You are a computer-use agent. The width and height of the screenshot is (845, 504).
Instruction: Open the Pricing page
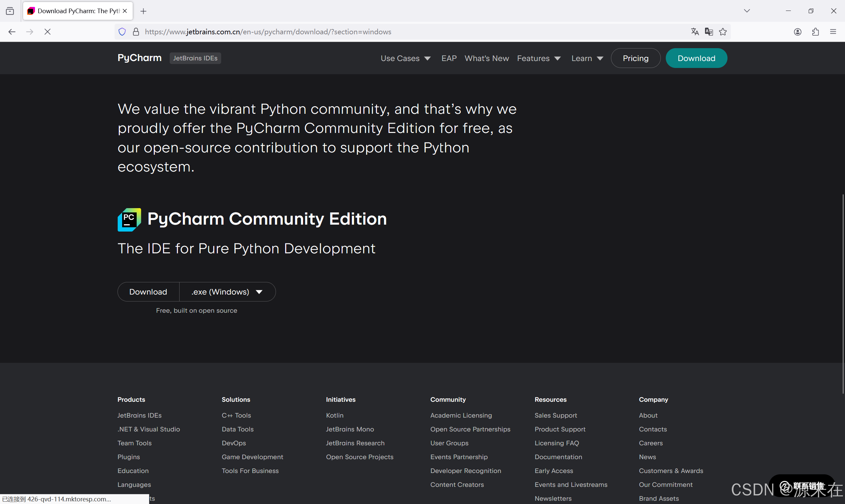[635, 58]
